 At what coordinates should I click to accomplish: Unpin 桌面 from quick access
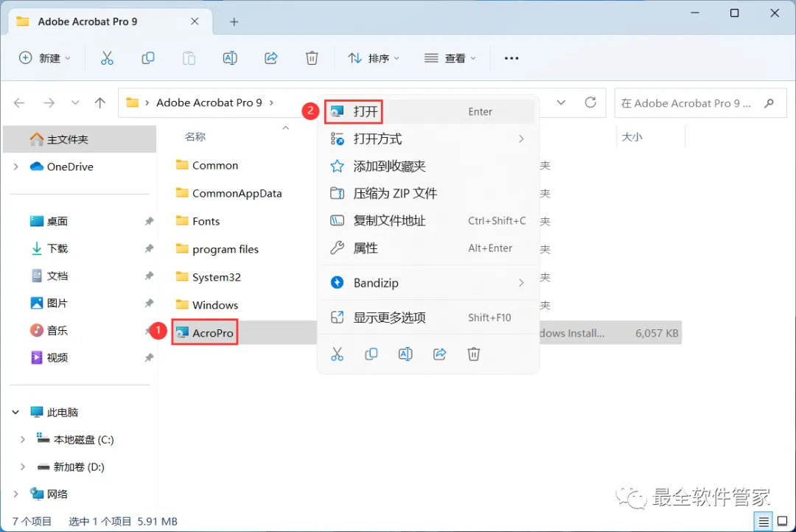click(x=149, y=221)
